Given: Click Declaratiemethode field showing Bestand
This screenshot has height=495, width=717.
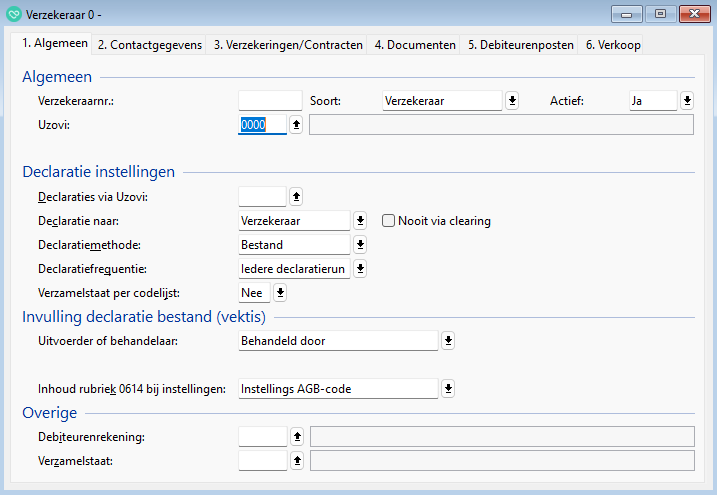Looking at the screenshot, I should click(x=294, y=245).
